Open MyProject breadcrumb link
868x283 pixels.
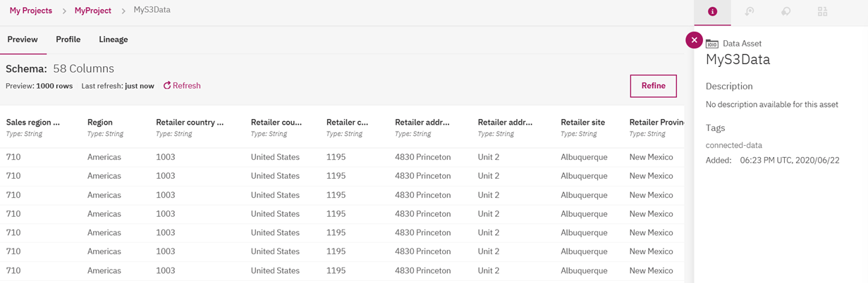point(93,11)
